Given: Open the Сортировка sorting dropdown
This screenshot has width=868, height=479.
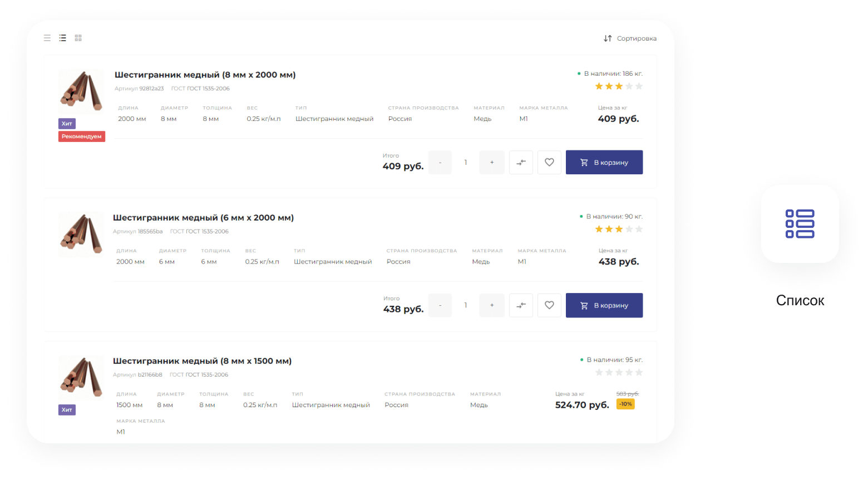Looking at the screenshot, I should tap(630, 38).
